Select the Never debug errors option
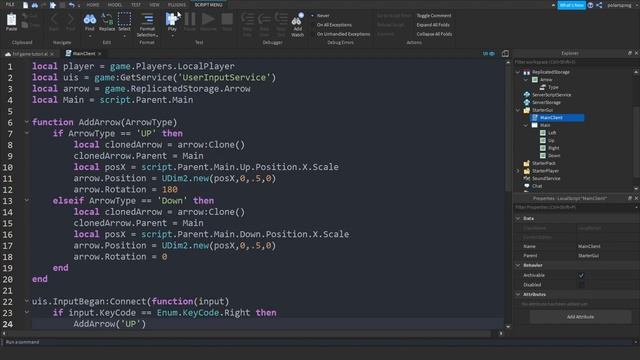The width and height of the screenshot is (640, 360). [x=323, y=16]
